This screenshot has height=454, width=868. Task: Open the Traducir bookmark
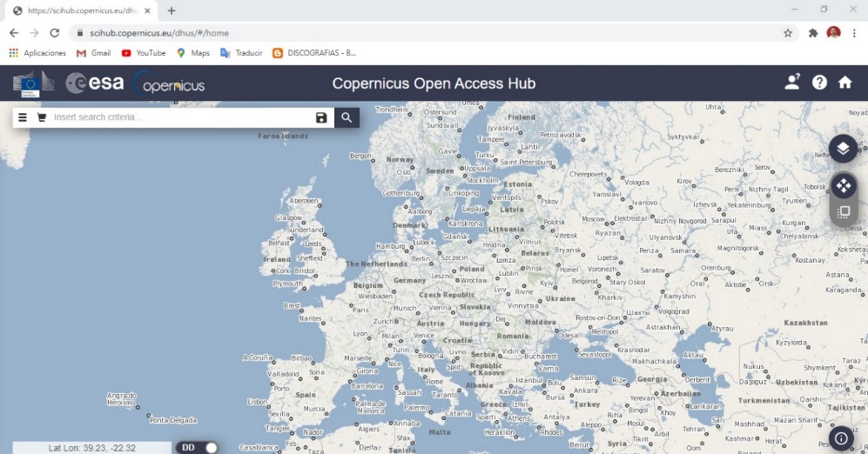click(241, 53)
